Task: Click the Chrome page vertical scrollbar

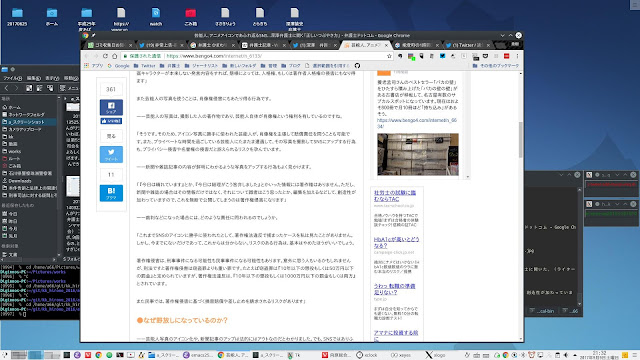Action: click(x=521, y=140)
